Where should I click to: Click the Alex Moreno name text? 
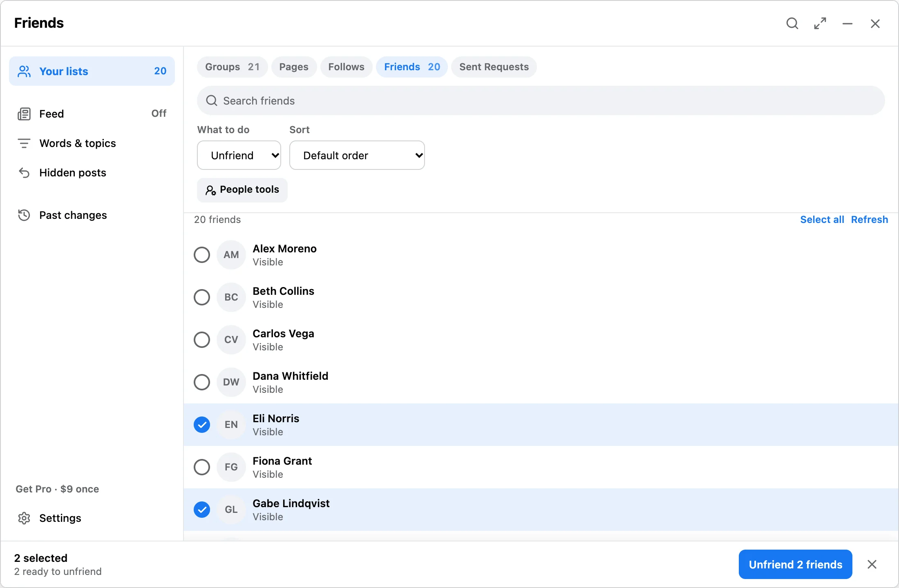coord(284,249)
